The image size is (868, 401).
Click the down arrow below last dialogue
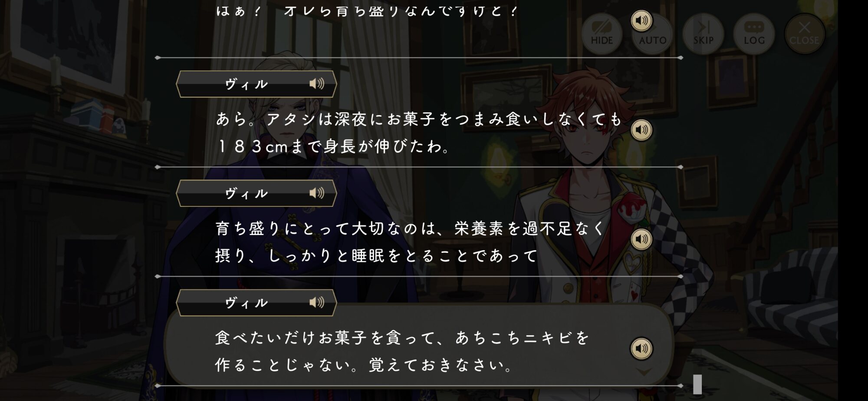[x=644, y=372]
